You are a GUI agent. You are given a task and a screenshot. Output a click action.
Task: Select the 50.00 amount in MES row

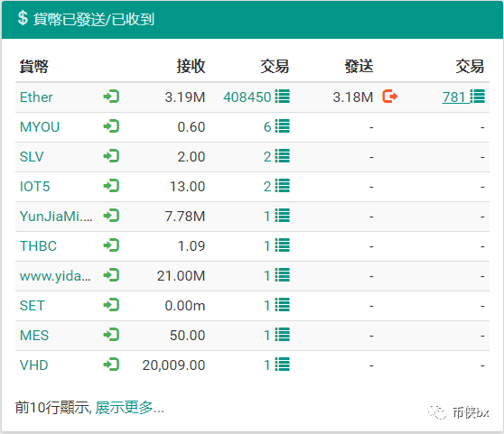187,336
